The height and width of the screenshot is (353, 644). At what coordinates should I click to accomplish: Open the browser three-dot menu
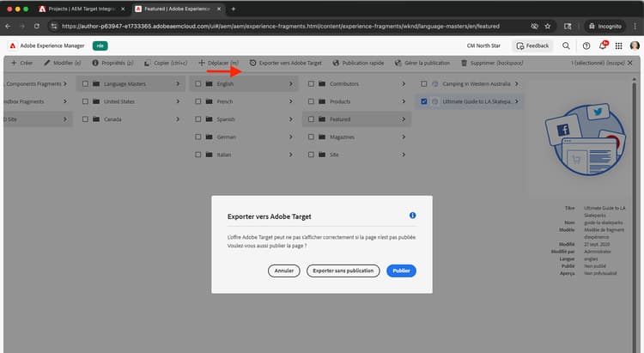pyautogui.click(x=635, y=26)
